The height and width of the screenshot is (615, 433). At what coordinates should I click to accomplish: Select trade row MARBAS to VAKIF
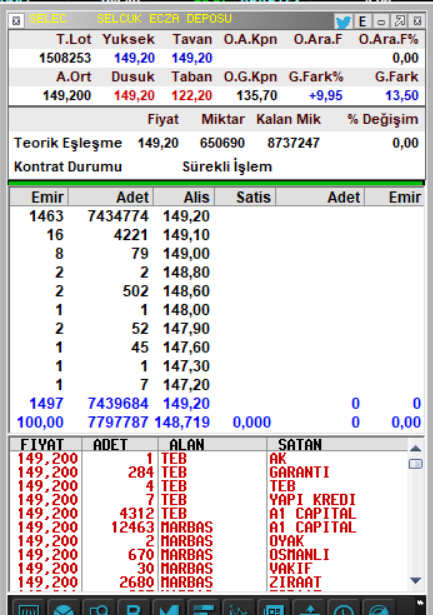point(208,568)
